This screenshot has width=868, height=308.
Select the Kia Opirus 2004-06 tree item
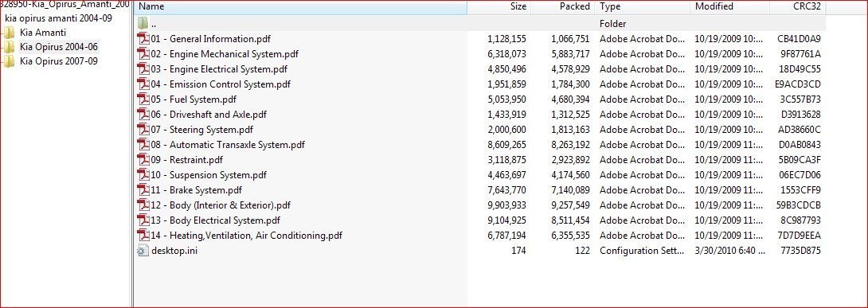pos(59,47)
